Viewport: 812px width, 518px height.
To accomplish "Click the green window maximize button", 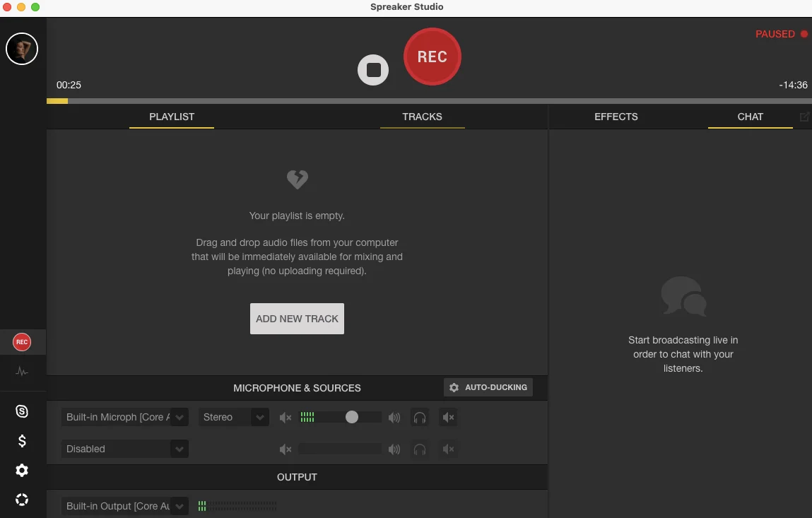I will point(35,7).
